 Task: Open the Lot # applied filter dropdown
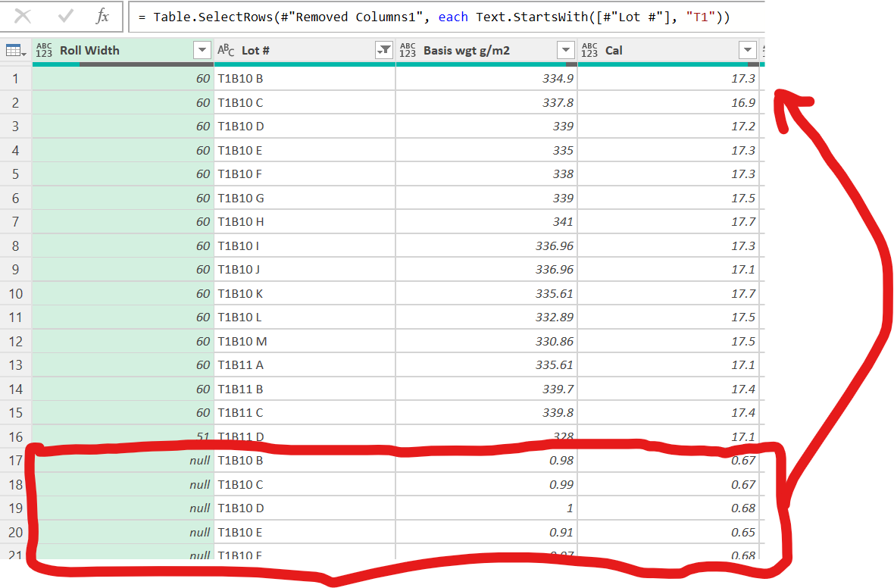click(x=384, y=50)
